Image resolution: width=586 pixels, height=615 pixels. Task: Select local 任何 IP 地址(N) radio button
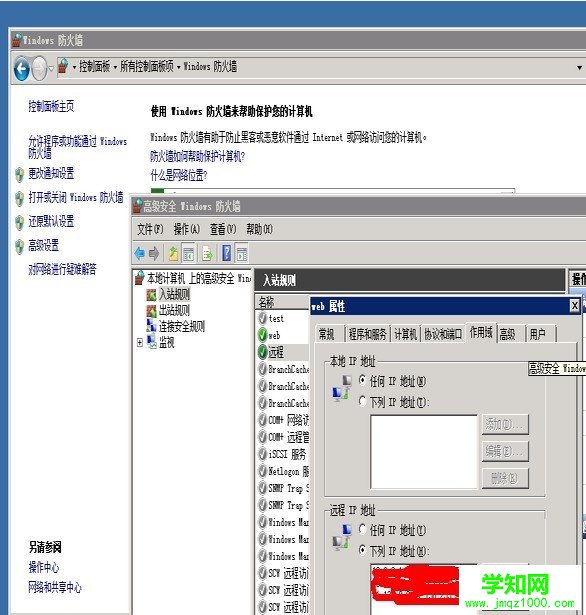click(x=362, y=380)
